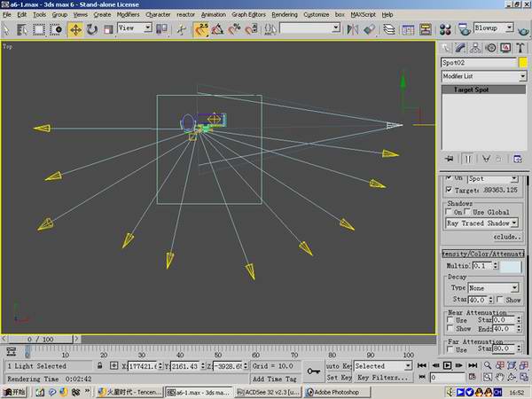
Task: Open the Modify command panel tab
Action: point(462,48)
